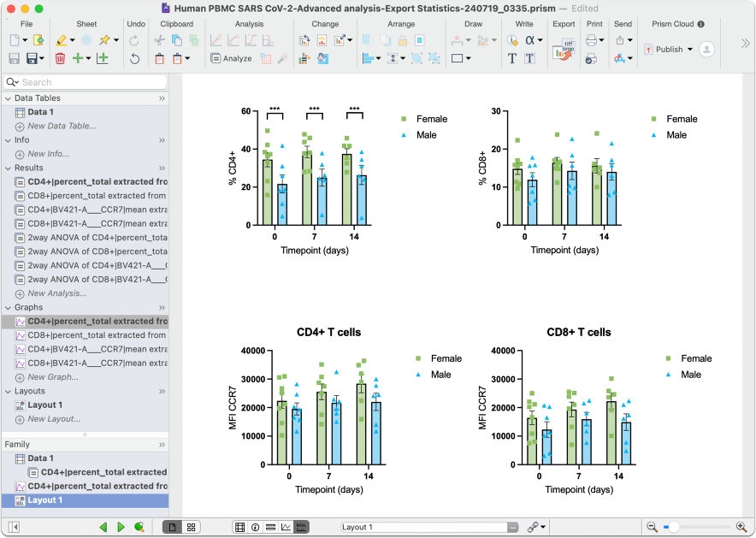Click the Copy icon in Clipboard
Image resolution: width=756 pixels, height=538 pixels.
(177, 40)
